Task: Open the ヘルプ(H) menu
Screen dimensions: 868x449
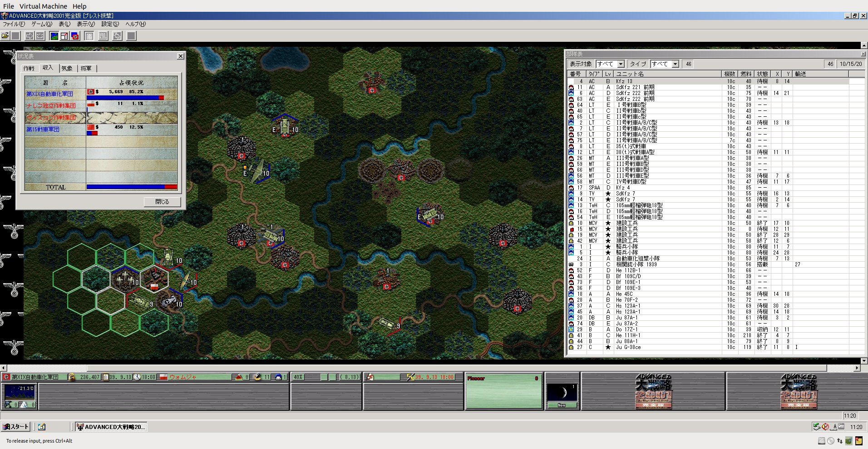Action: point(136,24)
